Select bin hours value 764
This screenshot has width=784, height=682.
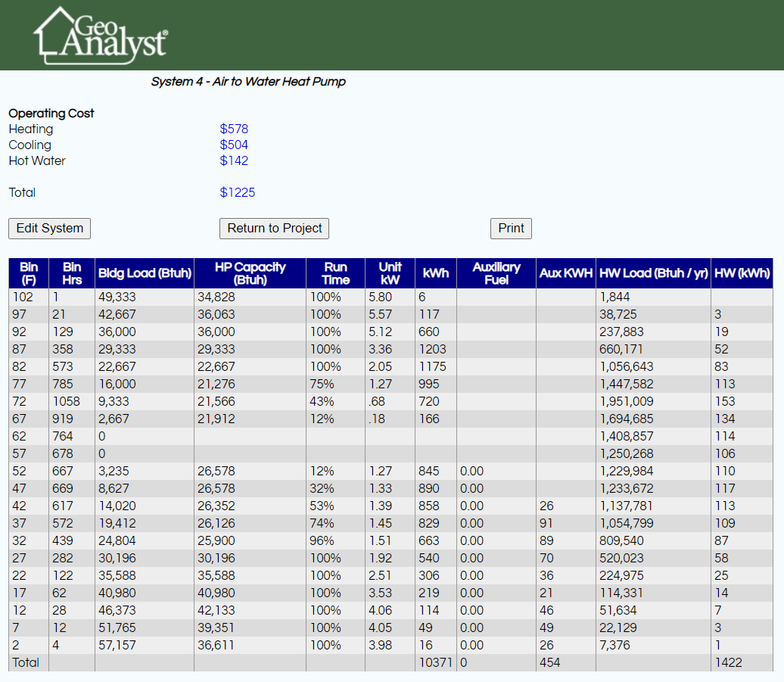(63, 437)
